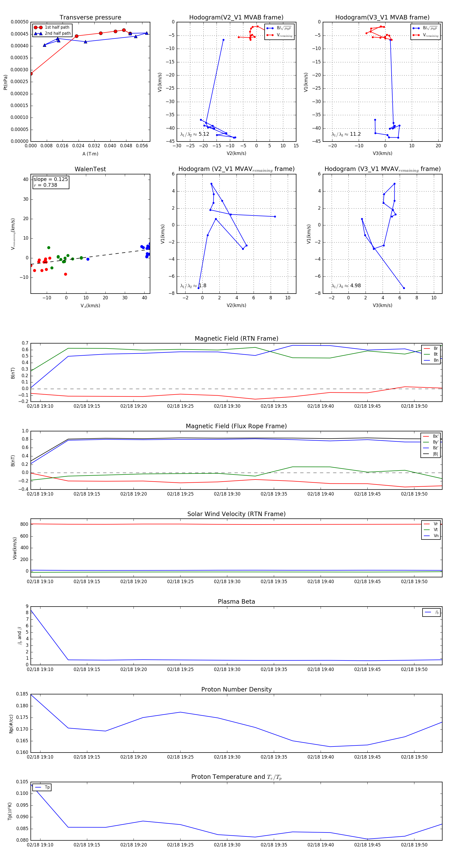Click the βp legend in Plasma Beta
Screen dimensions: 473x868
431,612
